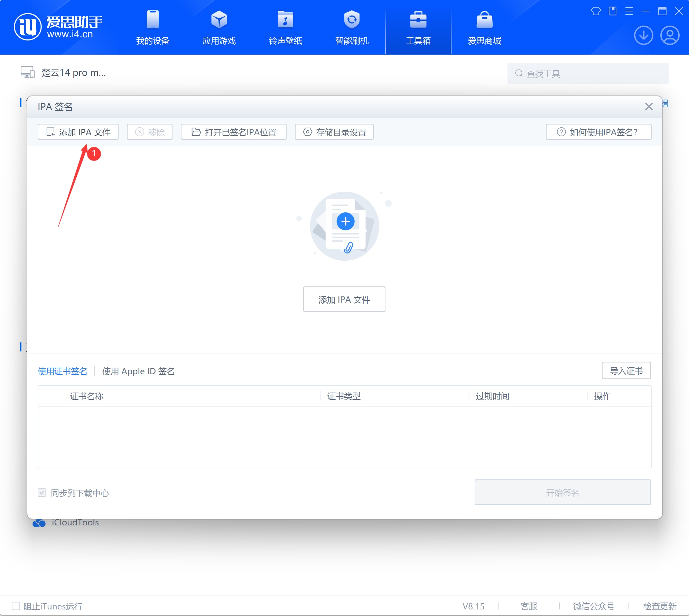Toggle 同步到下载中心 checkbox

point(42,493)
